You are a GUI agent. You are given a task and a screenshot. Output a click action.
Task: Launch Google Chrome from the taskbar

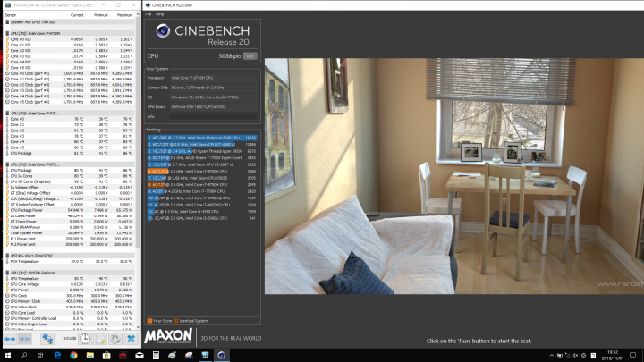[x=73, y=356]
